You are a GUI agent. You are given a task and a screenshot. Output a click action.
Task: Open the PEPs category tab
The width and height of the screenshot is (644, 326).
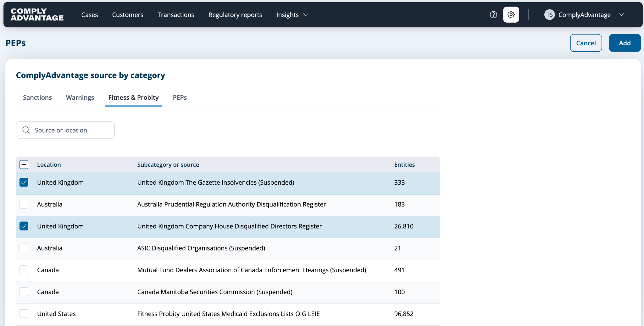[180, 98]
